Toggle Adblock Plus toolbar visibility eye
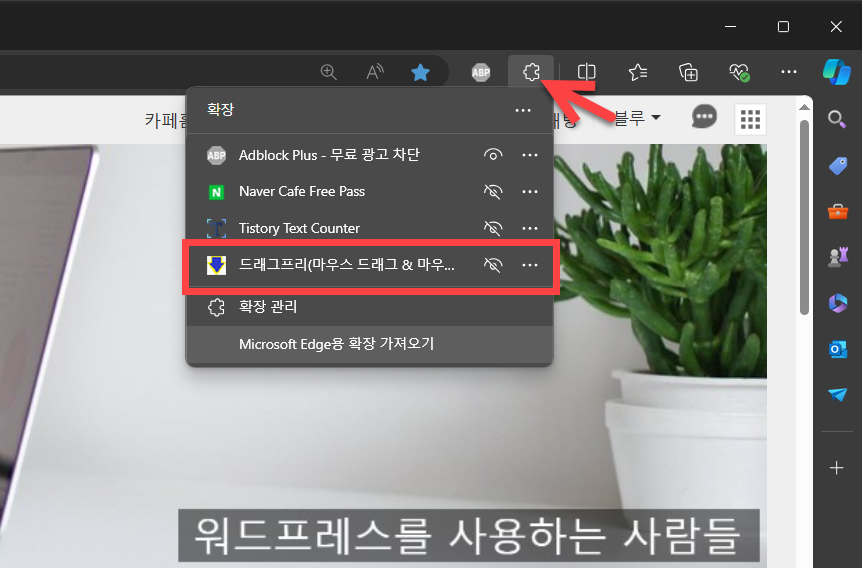 (x=493, y=155)
